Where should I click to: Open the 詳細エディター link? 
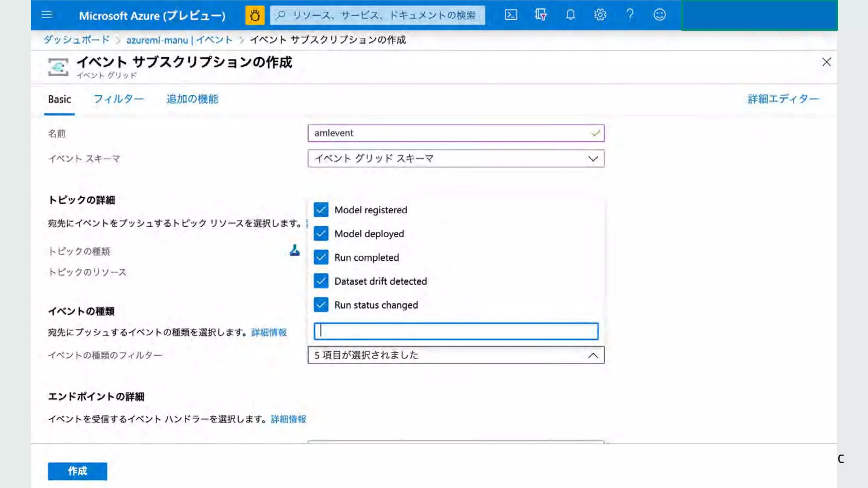(x=783, y=99)
